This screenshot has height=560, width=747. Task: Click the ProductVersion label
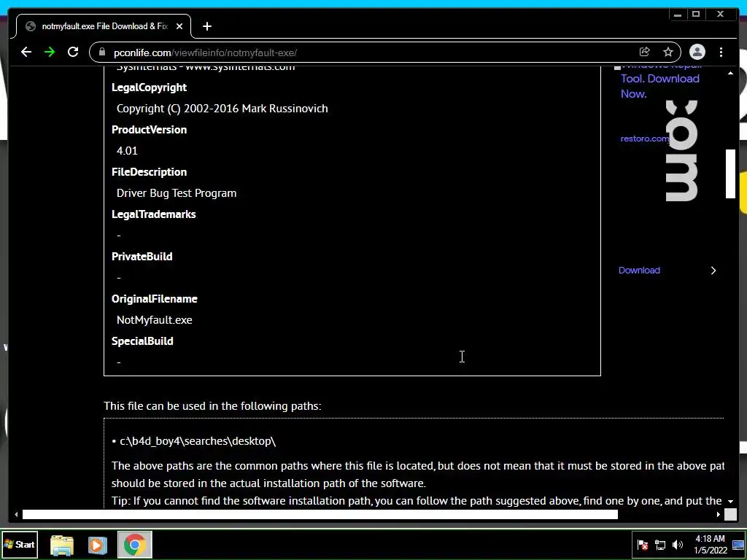tap(149, 130)
